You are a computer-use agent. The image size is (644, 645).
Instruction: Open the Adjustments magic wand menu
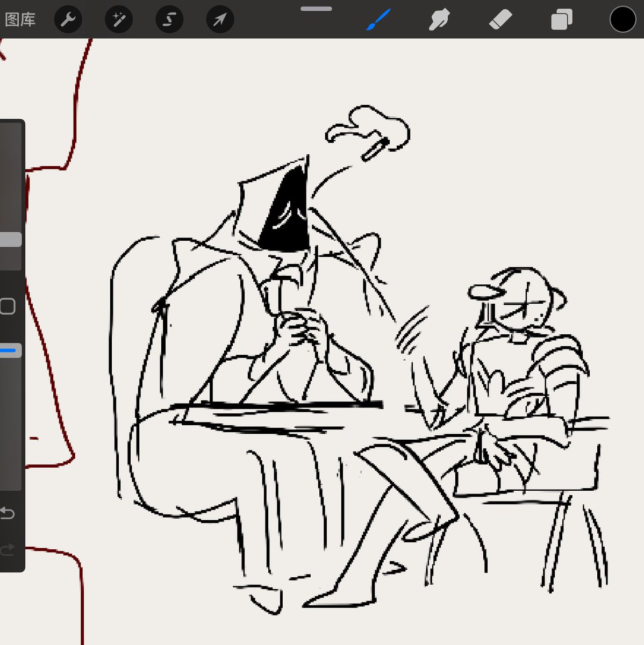click(x=119, y=20)
